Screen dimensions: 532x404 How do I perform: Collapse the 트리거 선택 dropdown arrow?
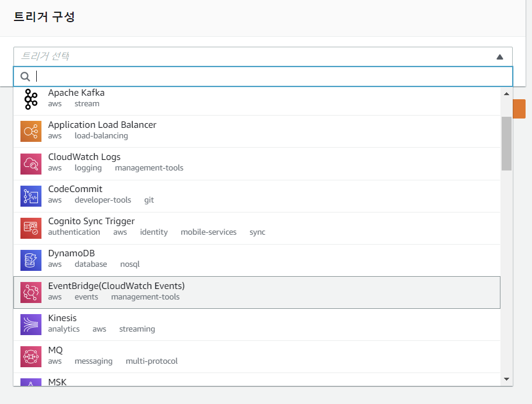tap(500, 57)
